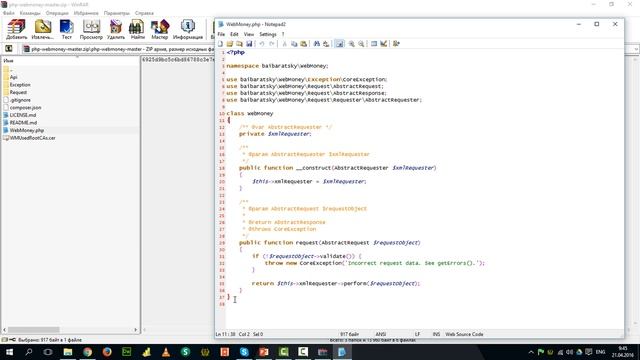The height and width of the screenshot is (360, 640).
Task: Open WinRAR Справка menu
Action: point(144,13)
